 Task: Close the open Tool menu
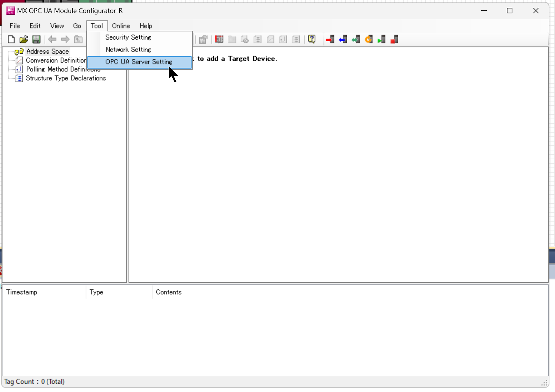click(x=97, y=26)
